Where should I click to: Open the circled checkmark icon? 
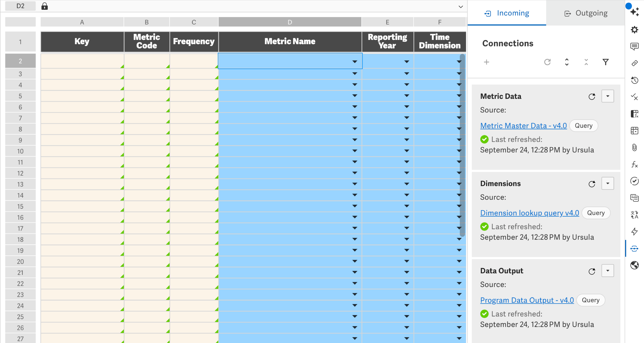pyautogui.click(x=634, y=181)
